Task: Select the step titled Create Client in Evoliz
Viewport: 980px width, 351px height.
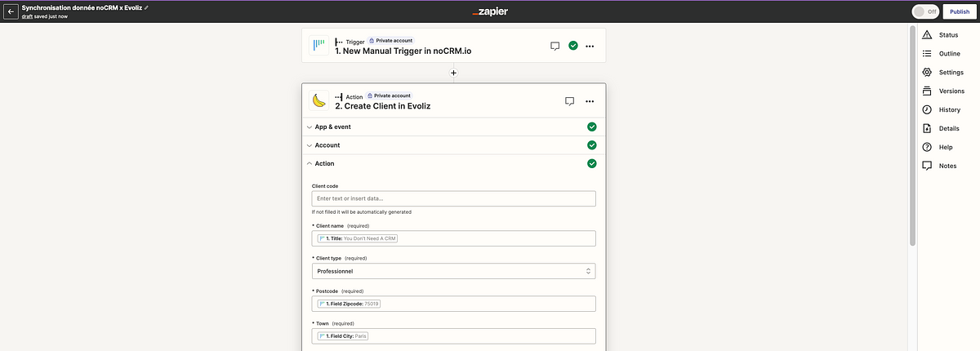Action: (x=383, y=106)
